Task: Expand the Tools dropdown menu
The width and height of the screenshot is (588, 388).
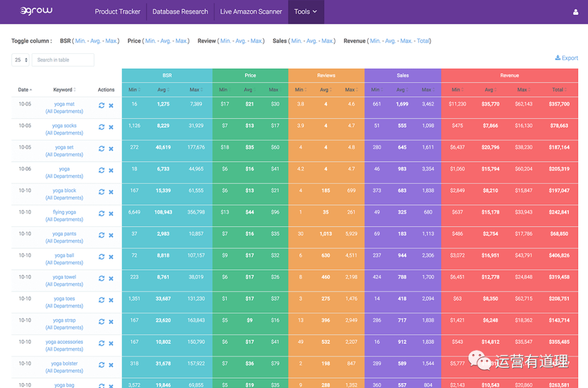Action: 305,11
